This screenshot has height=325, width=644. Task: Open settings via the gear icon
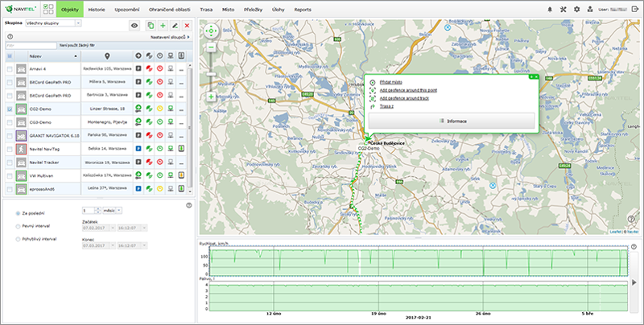pyautogui.click(x=576, y=9)
